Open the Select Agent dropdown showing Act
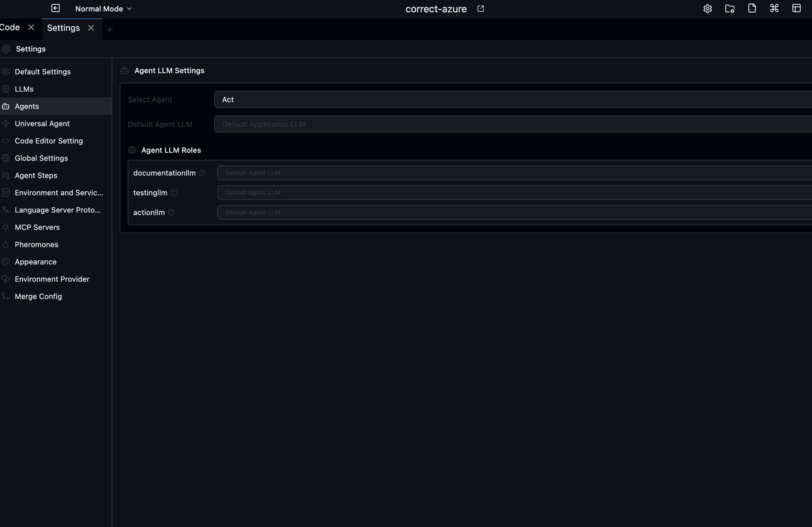 [x=512, y=99]
